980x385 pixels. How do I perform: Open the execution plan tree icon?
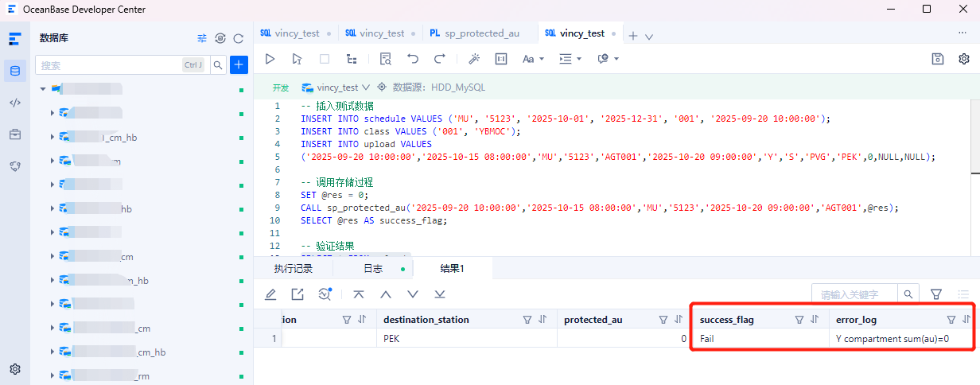pos(351,59)
